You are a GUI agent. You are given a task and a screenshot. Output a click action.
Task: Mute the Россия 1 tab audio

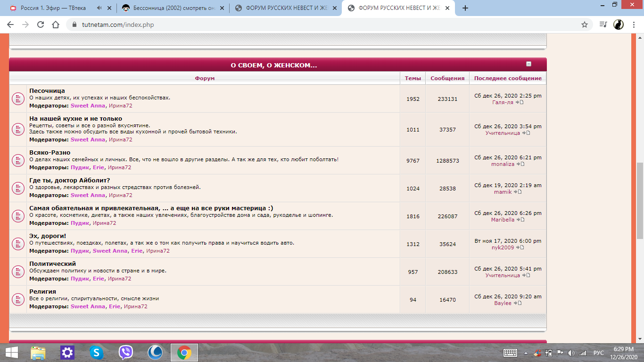(x=99, y=8)
